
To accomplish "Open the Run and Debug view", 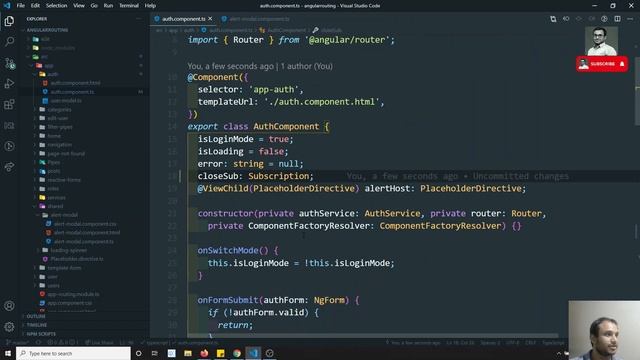I will 9,84.
